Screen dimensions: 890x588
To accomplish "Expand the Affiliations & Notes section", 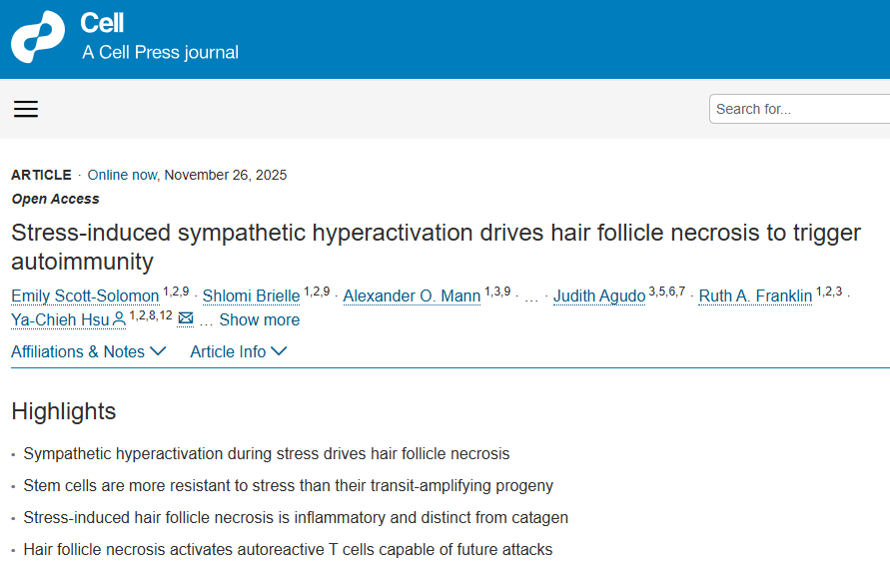I will point(88,351).
